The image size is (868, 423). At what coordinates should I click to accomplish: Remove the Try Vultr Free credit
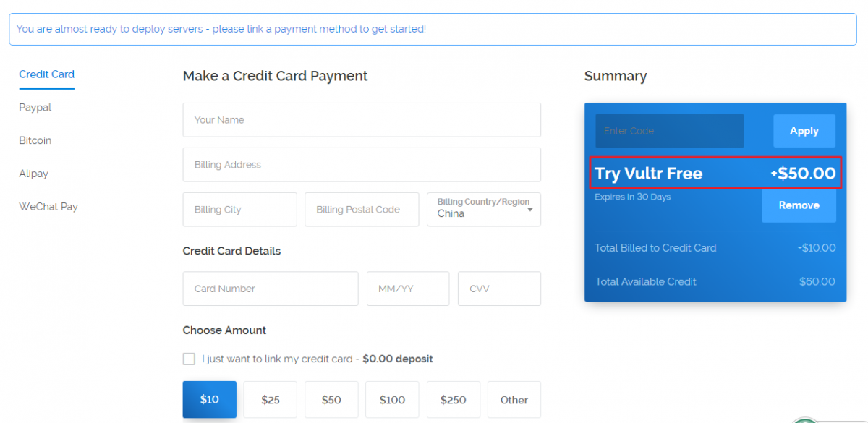click(799, 205)
